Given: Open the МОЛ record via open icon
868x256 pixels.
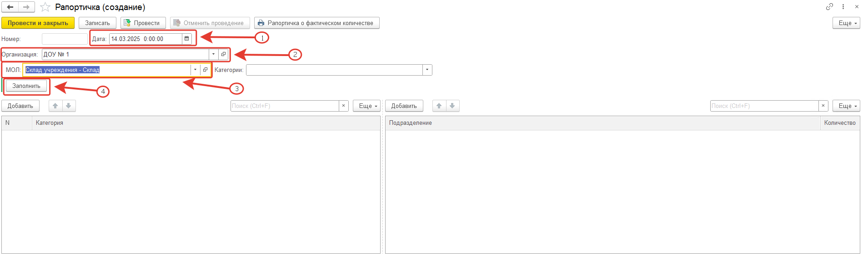Looking at the screenshot, I should 205,70.
